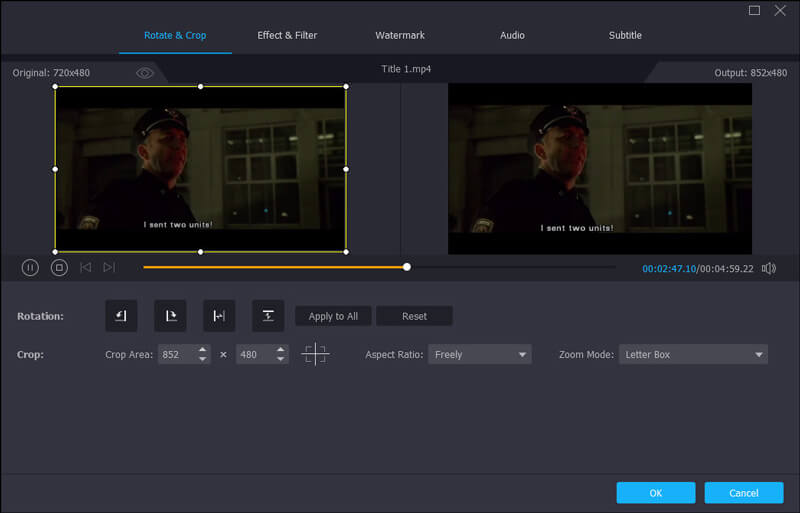
Task: Center the crop area using crosshair icon
Action: pyautogui.click(x=315, y=354)
